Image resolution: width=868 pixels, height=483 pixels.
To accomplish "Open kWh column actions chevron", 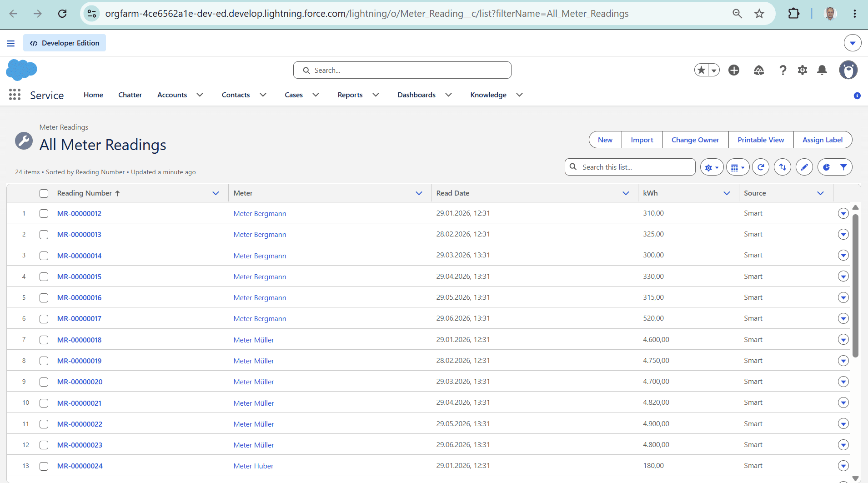I will point(727,193).
